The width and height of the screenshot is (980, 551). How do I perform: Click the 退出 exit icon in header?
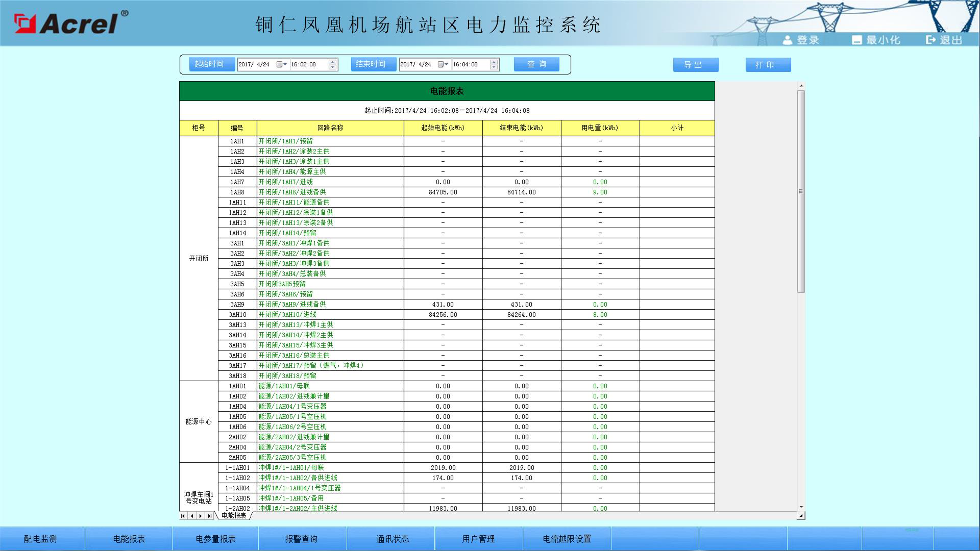(x=931, y=40)
